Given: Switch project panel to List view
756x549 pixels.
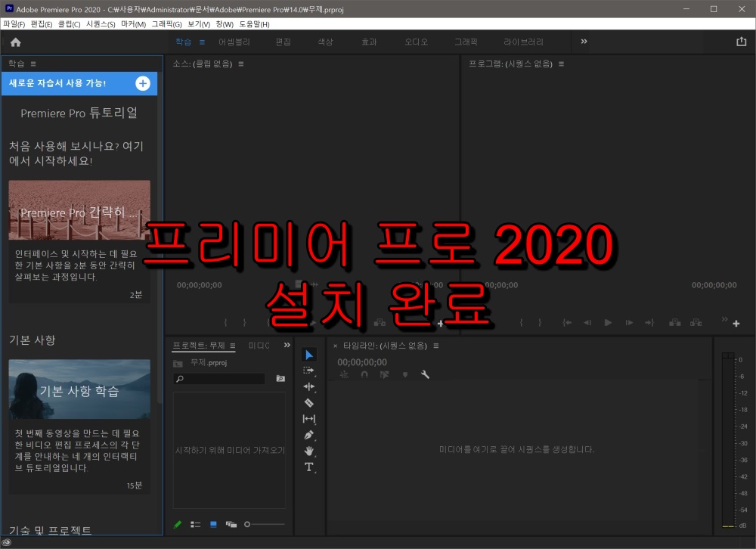Looking at the screenshot, I should click(195, 523).
